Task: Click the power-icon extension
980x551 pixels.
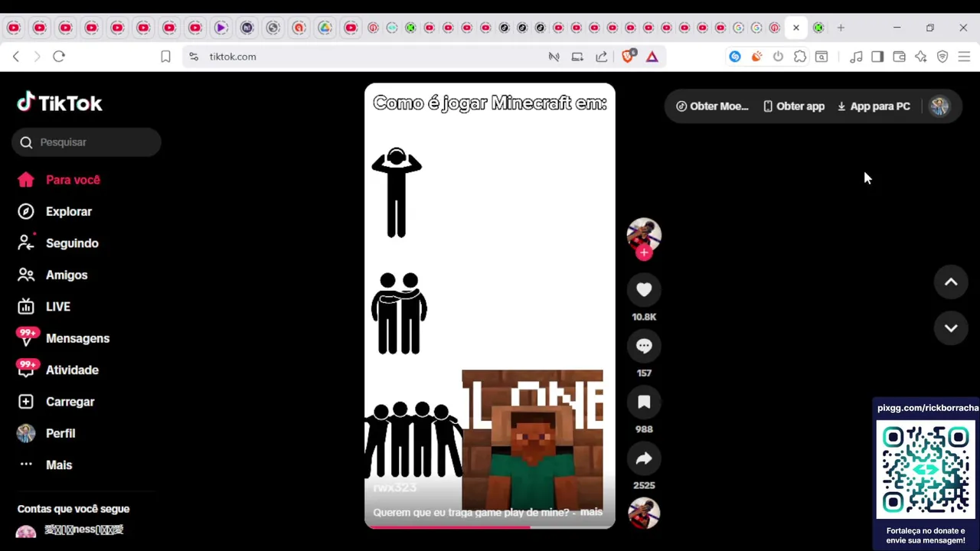Action: (778, 57)
